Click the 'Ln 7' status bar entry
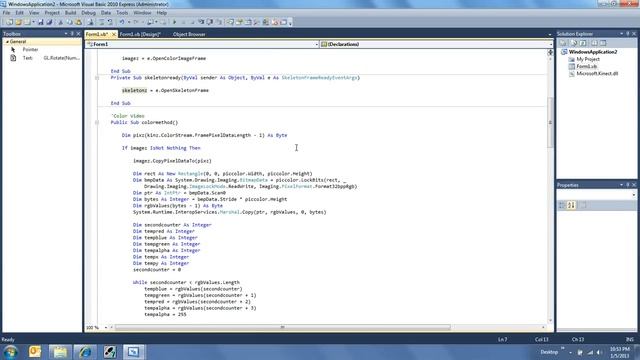 click(x=502, y=340)
